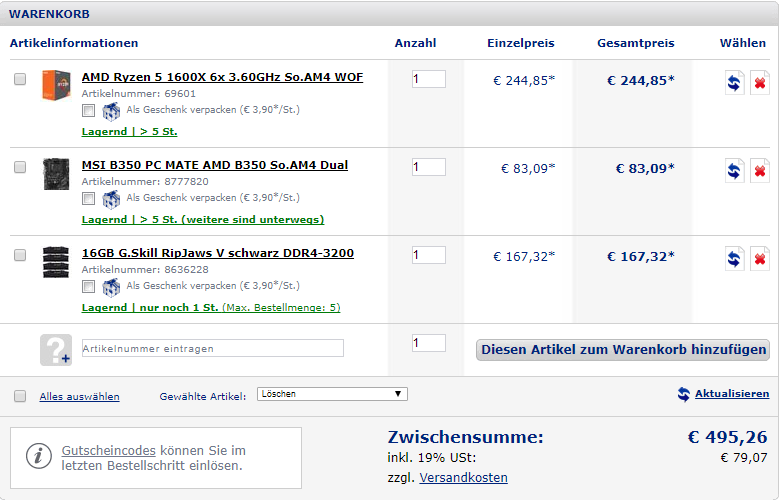Click the Alles auswählen link
Screen dimensions: 780x504
click(x=80, y=397)
